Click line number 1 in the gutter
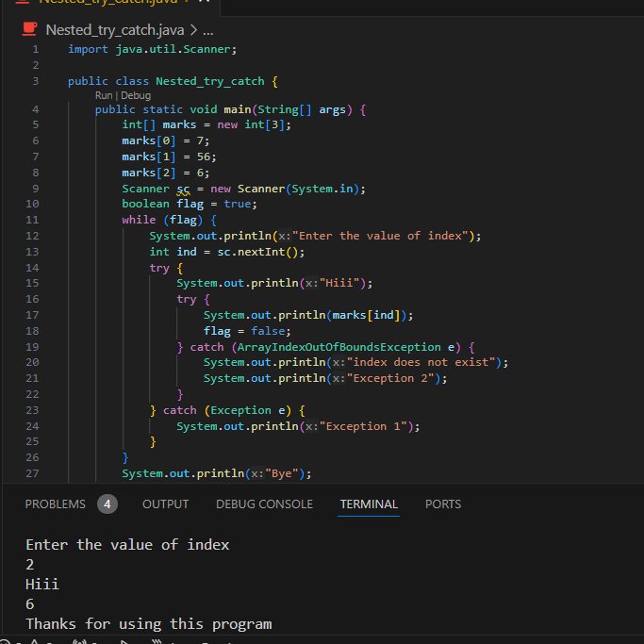The width and height of the screenshot is (644, 644). pos(35,49)
